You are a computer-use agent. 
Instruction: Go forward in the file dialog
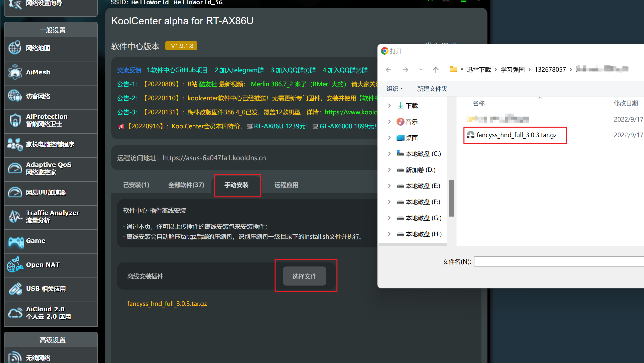pyautogui.click(x=406, y=70)
